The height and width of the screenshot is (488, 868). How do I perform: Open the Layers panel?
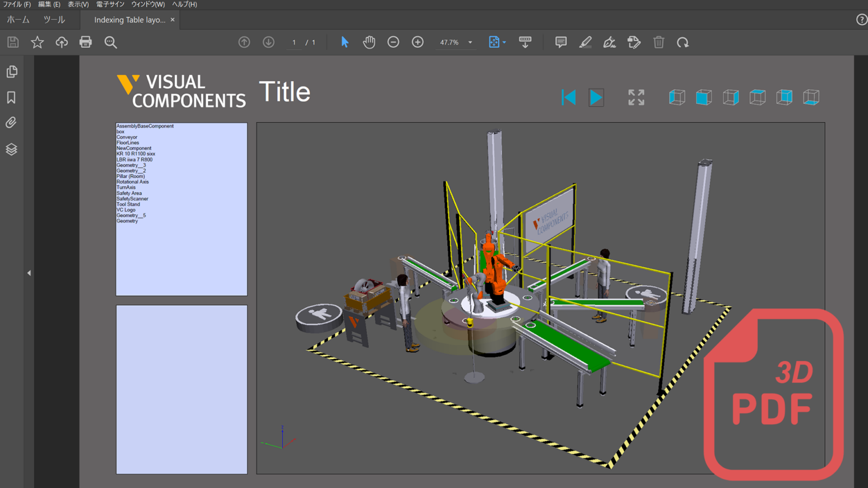click(11, 149)
